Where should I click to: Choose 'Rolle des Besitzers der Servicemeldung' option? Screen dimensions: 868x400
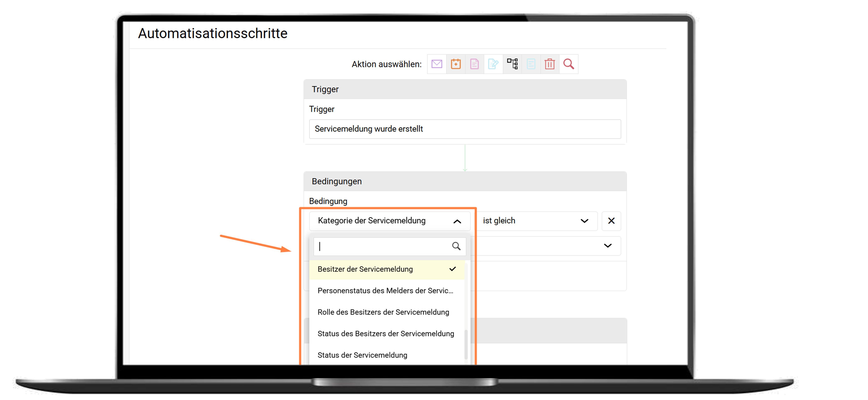[387, 312]
